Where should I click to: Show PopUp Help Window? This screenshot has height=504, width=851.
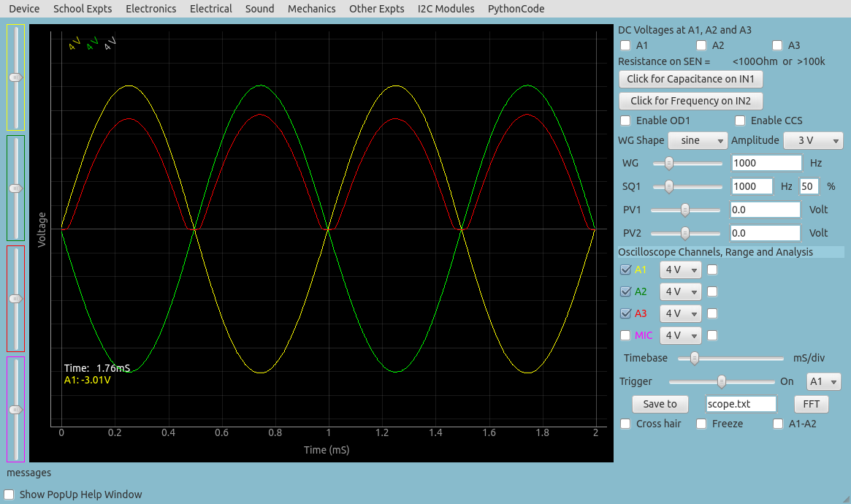[x=9, y=495]
